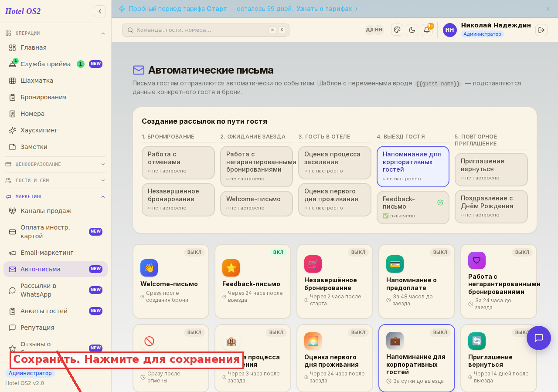This screenshot has width=558, height=392.
Task: Click the cart Незавершённое бронирование icon
Action: [x=313, y=264]
